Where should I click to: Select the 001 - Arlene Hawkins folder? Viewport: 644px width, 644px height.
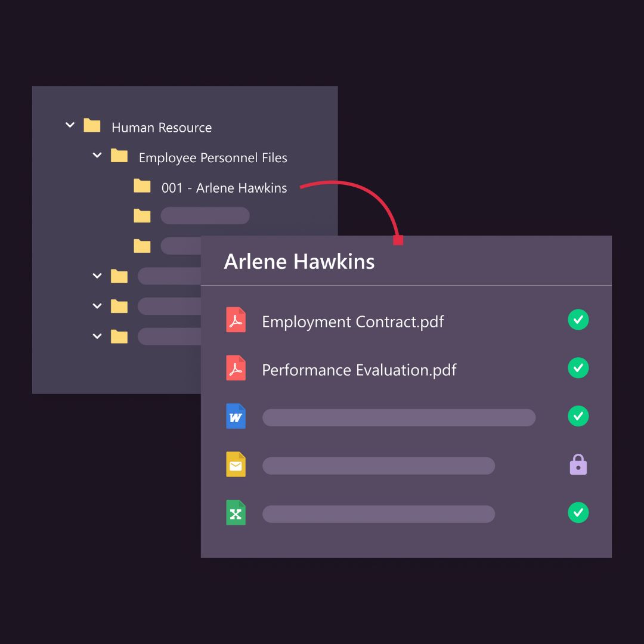coord(224,188)
